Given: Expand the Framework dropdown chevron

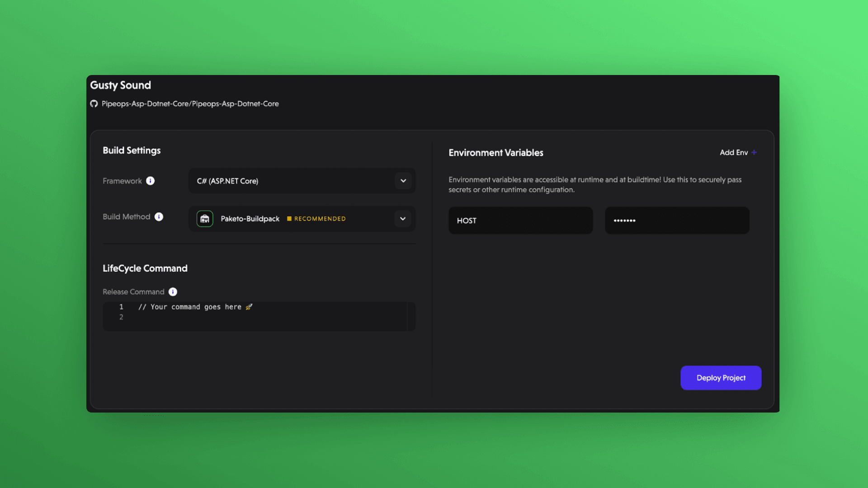Looking at the screenshot, I should click(x=403, y=181).
